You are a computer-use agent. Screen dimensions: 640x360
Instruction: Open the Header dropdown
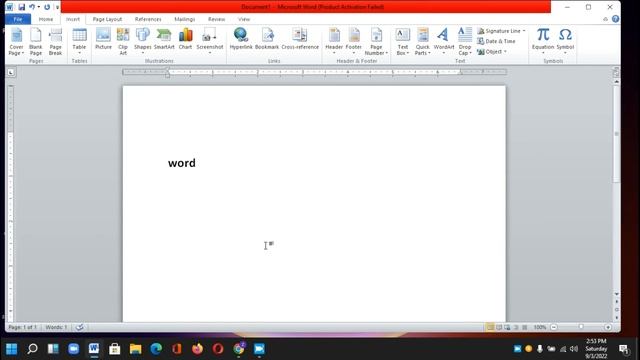(334, 41)
